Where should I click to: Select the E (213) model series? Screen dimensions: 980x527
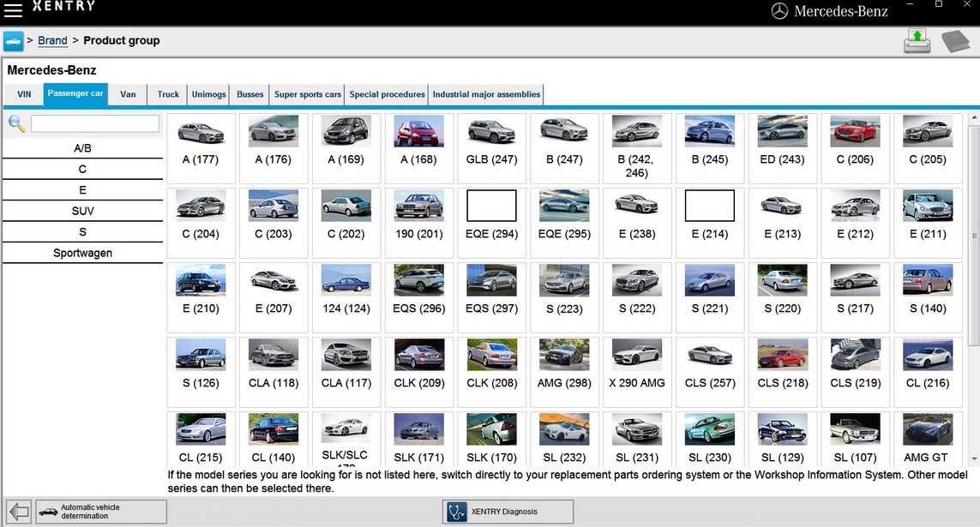coord(783,222)
